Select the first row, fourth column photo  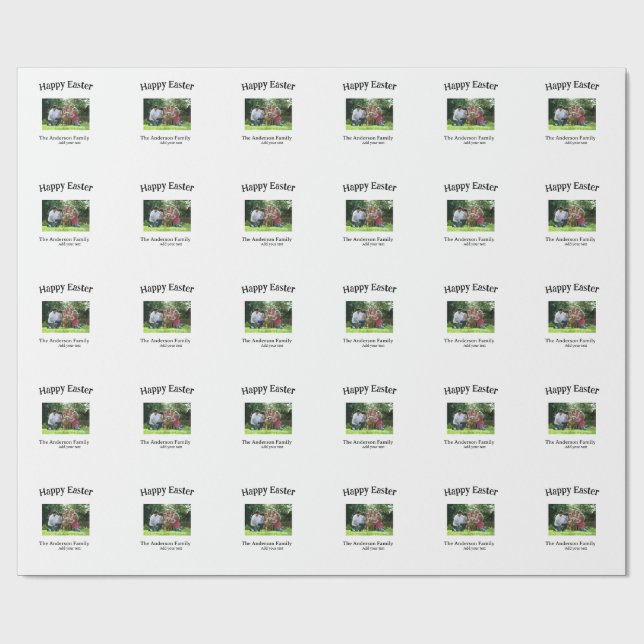coord(369,113)
